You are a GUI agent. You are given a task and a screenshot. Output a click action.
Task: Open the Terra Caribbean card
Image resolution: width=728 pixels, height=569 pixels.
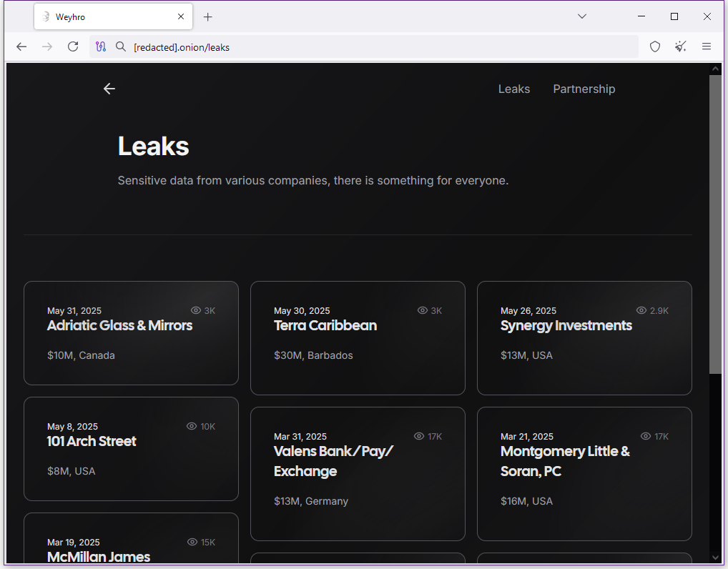pos(358,338)
